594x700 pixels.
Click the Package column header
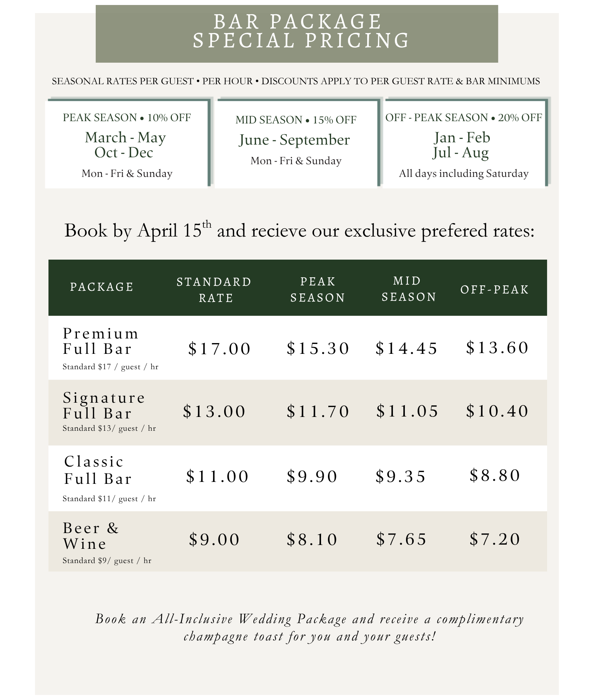click(x=102, y=287)
